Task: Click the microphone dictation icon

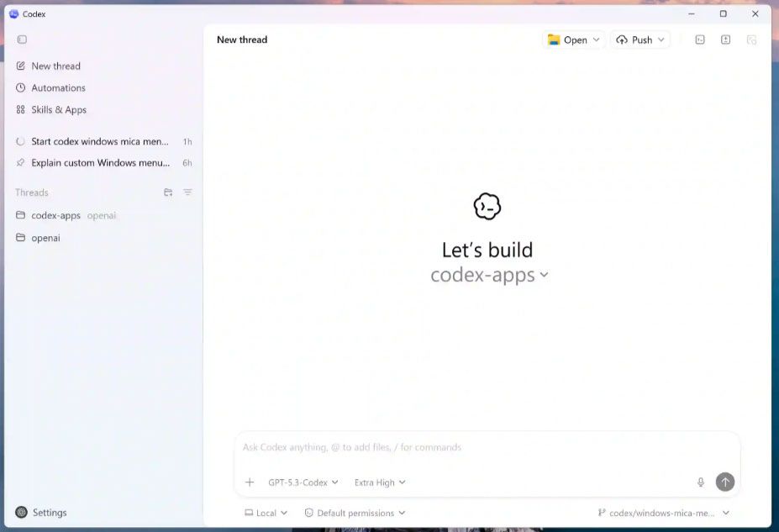Action: [701, 482]
